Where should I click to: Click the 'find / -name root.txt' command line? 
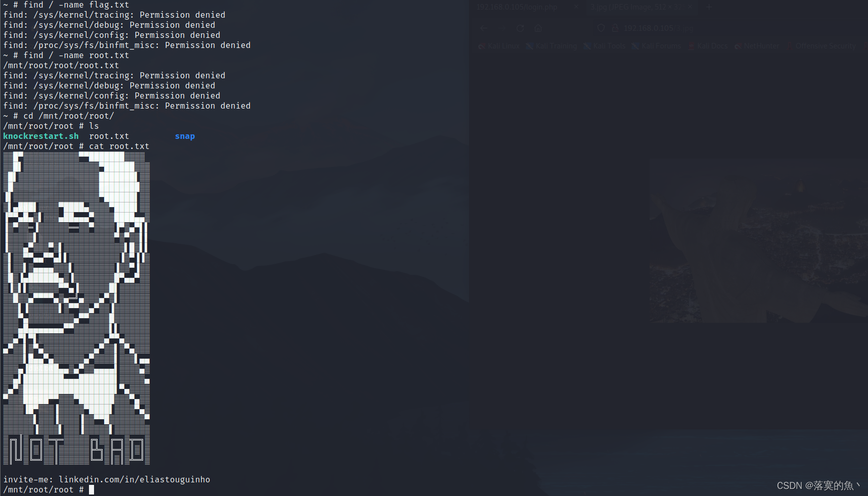tap(66, 56)
